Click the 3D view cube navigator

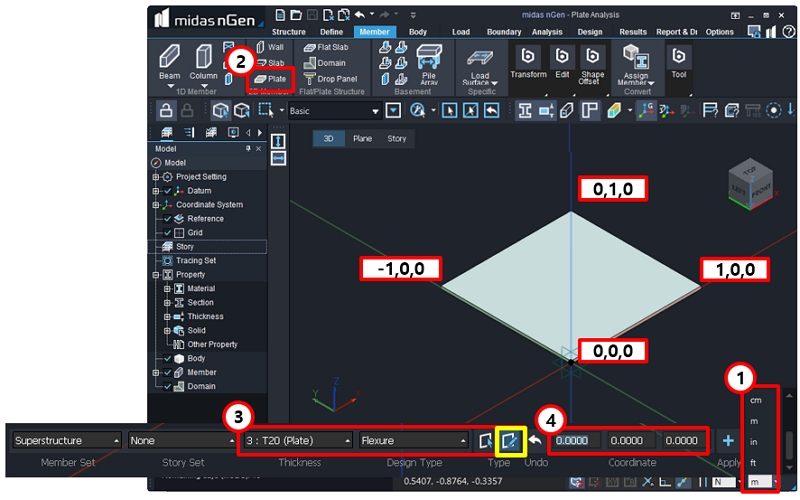(749, 186)
